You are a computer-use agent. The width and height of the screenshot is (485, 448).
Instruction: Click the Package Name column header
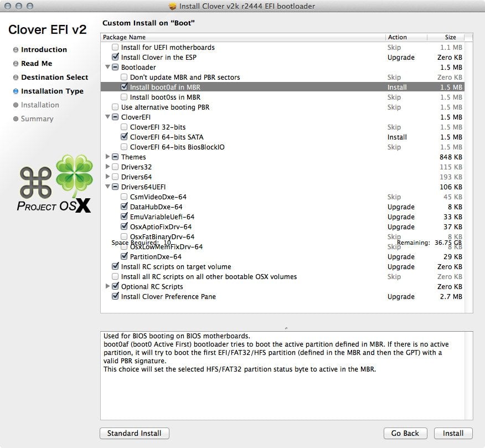[243, 37]
